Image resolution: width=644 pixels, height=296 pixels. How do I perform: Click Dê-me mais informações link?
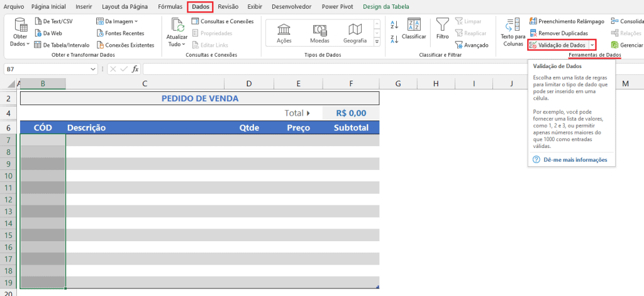point(575,159)
